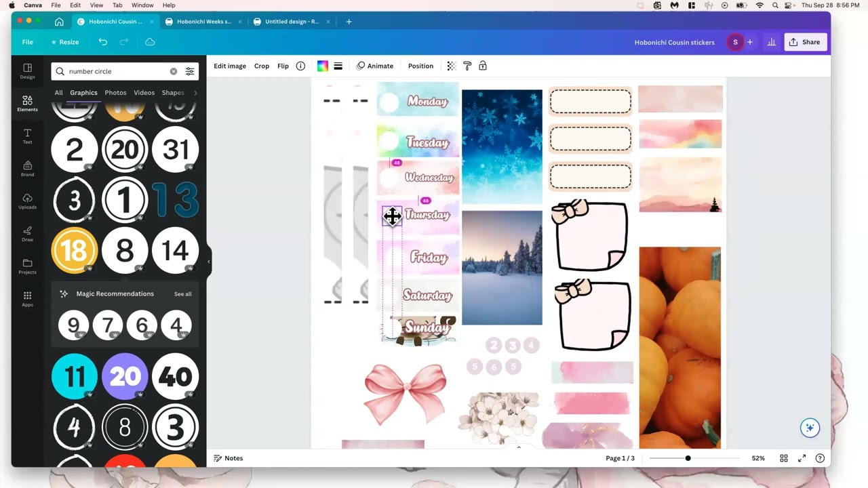Select the Untitled design browser tab

coord(292,22)
